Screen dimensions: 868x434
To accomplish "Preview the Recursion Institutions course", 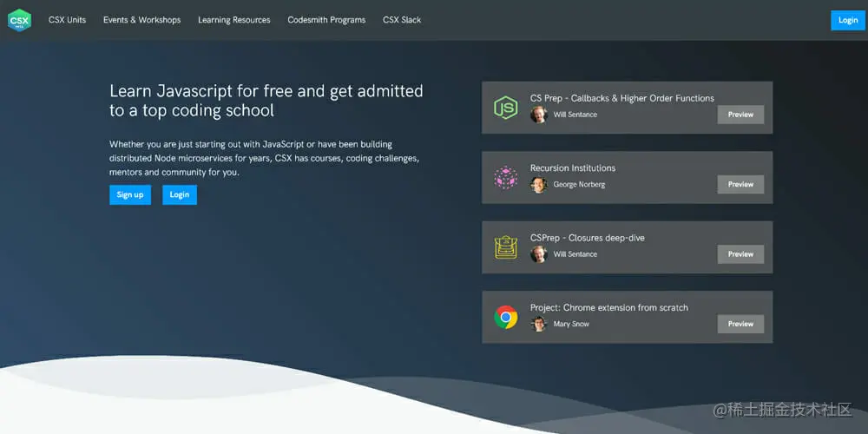I will [740, 184].
